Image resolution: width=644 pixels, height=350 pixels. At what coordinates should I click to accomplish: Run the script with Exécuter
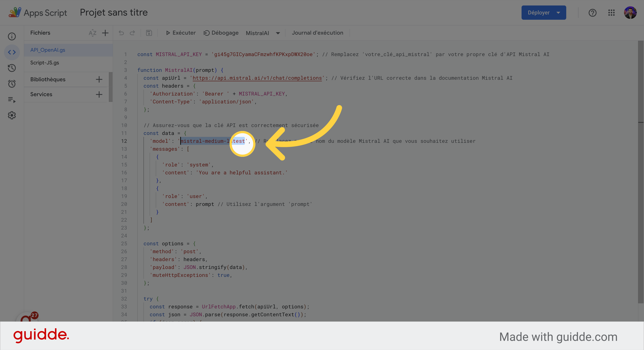[181, 33]
